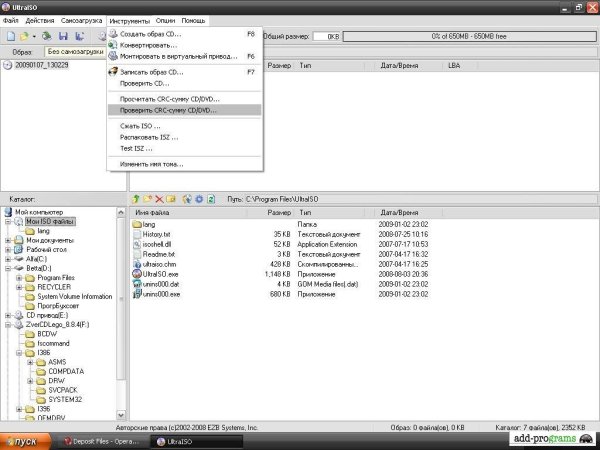Open the dropdown arrow beside Open icon
Screen dimensions: 600x450
34,37
